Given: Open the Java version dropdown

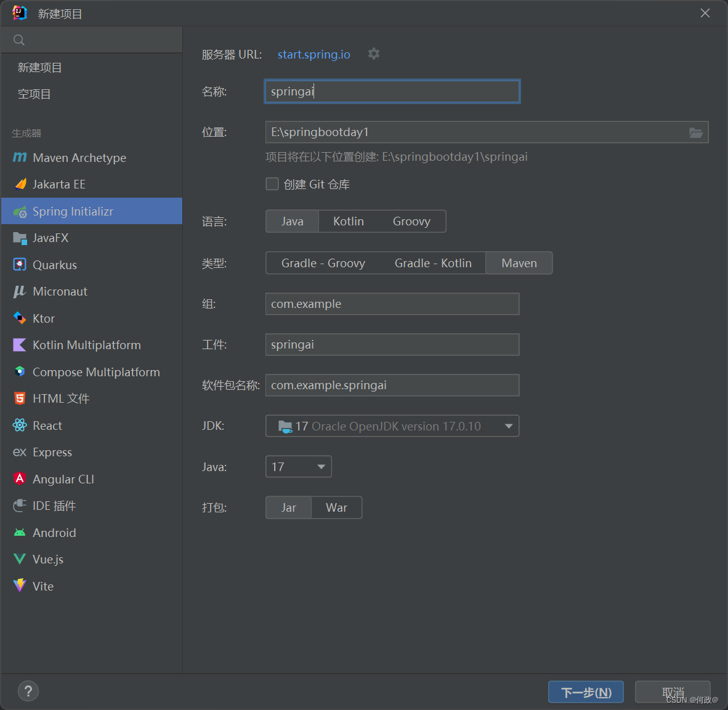Looking at the screenshot, I should [x=299, y=467].
